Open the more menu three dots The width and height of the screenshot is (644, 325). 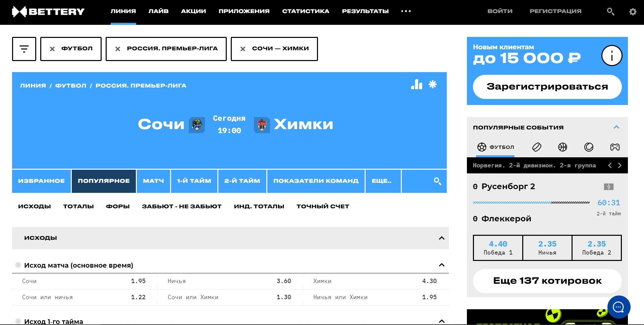coord(406,11)
